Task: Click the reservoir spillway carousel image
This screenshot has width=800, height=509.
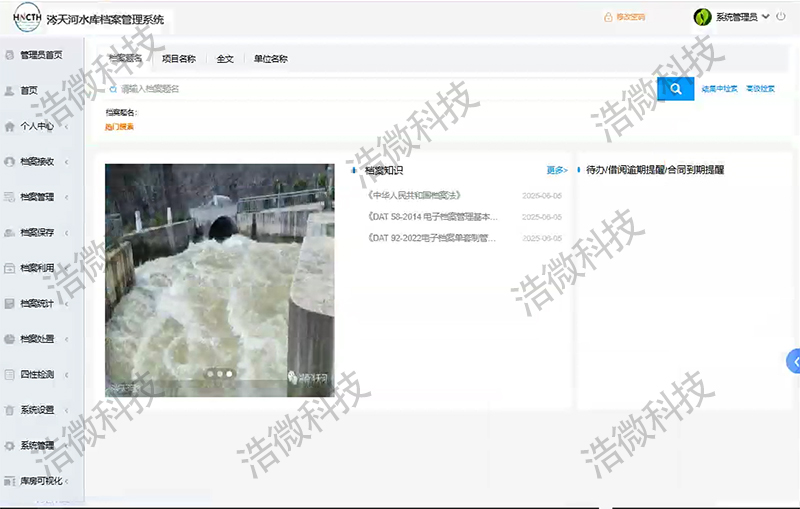Action: pyautogui.click(x=220, y=280)
